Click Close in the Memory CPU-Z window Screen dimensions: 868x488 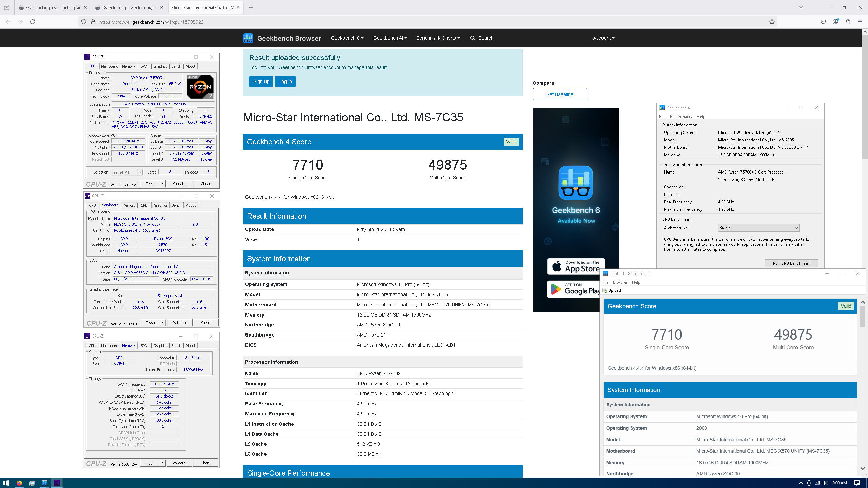point(205,463)
